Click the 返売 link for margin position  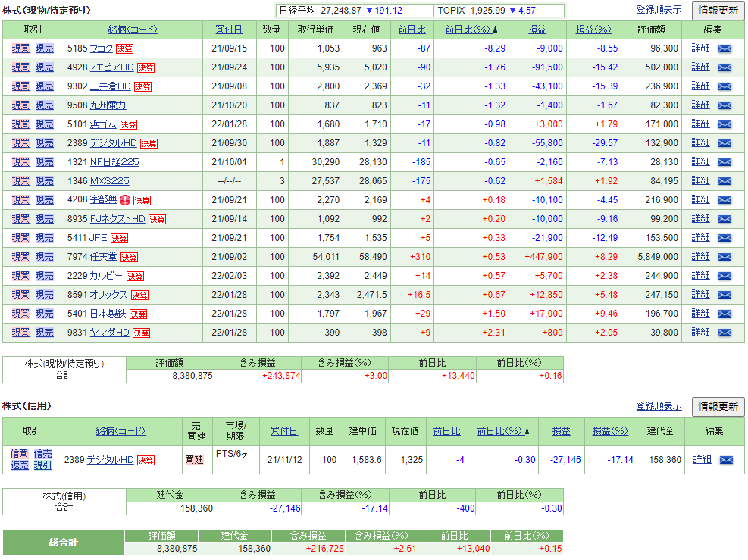[x=19, y=465]
